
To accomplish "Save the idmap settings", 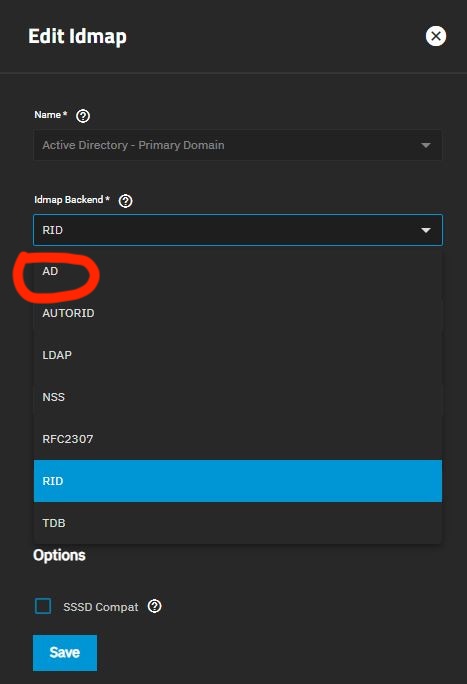I will pyautogui.click(x=65, y=653).
